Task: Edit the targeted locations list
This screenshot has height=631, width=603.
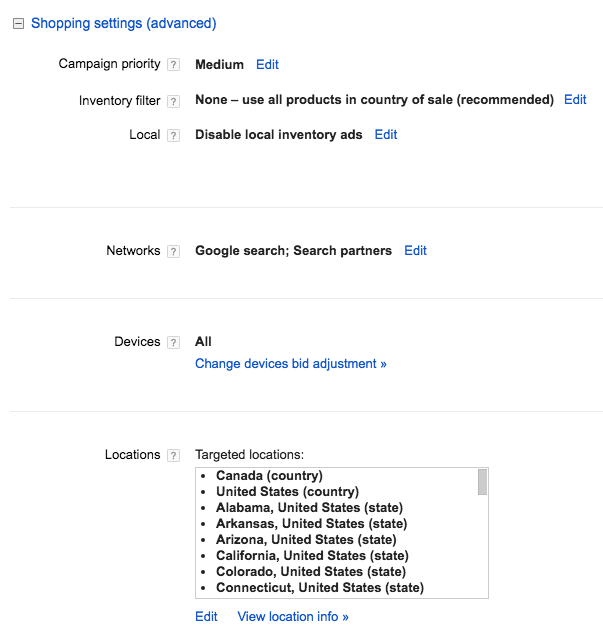Action: (x=206, y=617)
